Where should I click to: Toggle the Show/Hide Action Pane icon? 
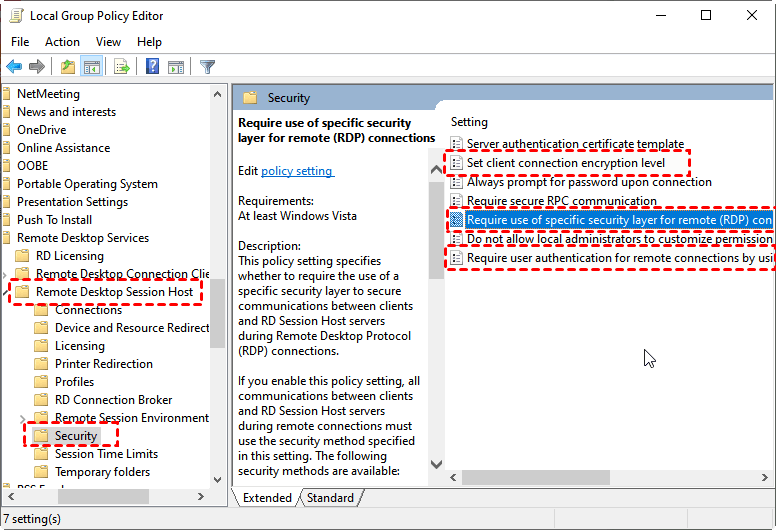click(176, 67)
